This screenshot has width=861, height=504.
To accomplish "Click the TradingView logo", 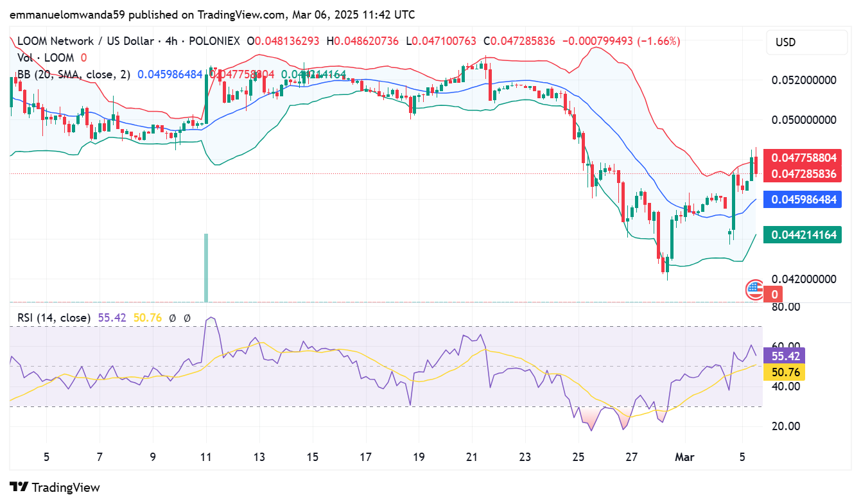I will (55, 487).
